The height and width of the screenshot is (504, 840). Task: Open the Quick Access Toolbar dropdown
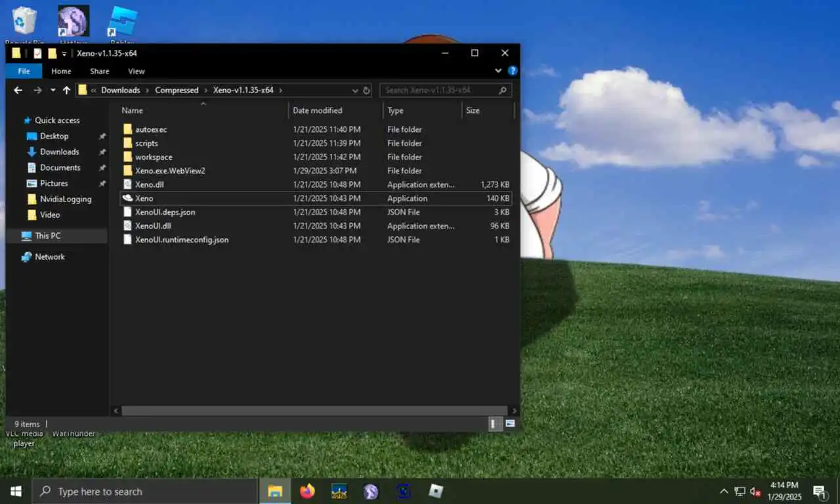[64, 54]
